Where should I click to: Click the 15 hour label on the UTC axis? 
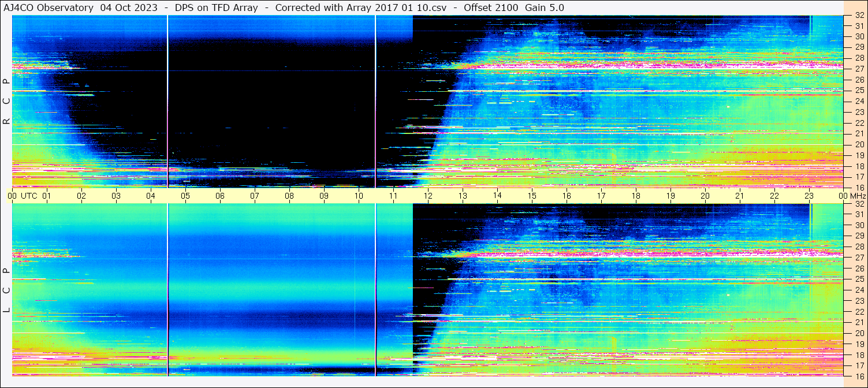(532, 196)
